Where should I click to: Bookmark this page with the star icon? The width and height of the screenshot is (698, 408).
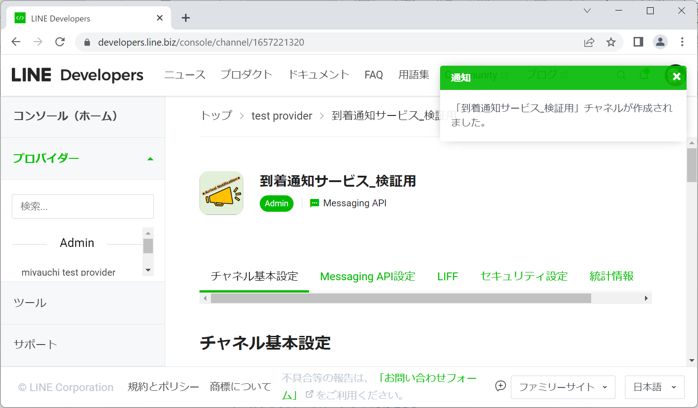611,42
